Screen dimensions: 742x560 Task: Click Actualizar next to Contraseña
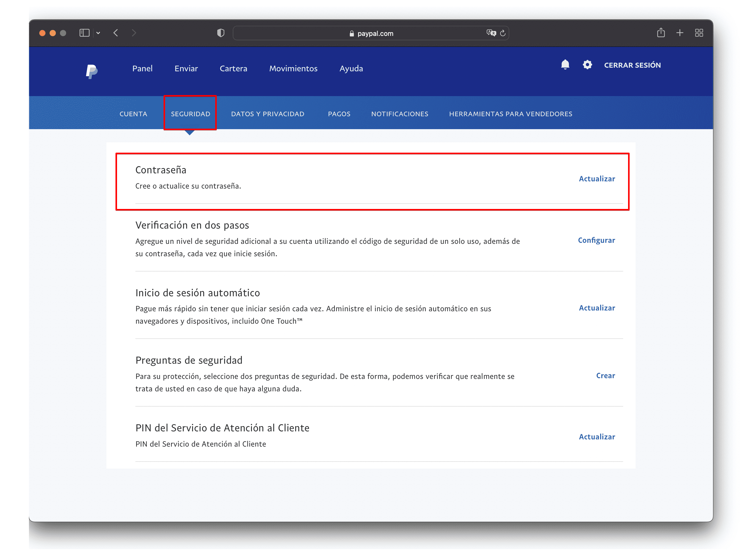597,179
